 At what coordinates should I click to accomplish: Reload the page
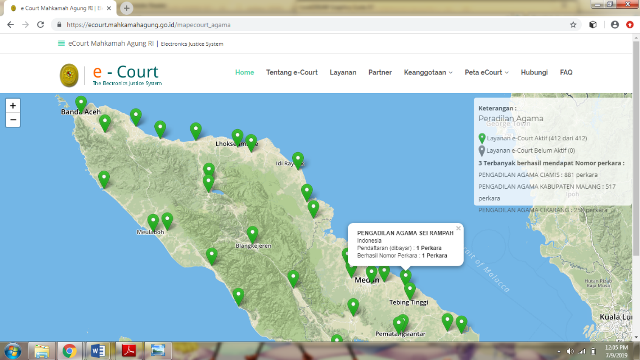click(40, 25)
